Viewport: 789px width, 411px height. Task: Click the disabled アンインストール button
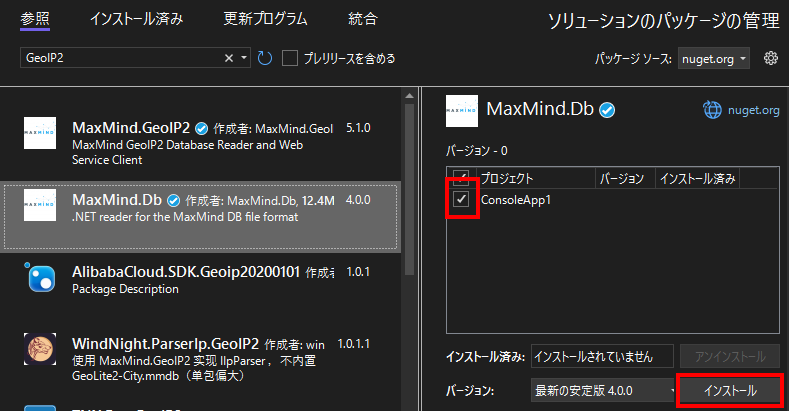click(x=730, y=357)
